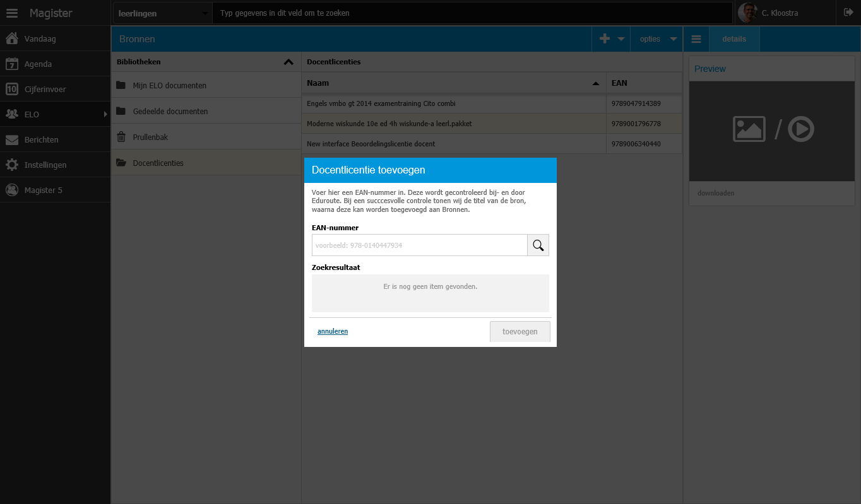This screenshot has width=861, height=504.
Task: Switch to the details tab
Action: pos(734,39)
